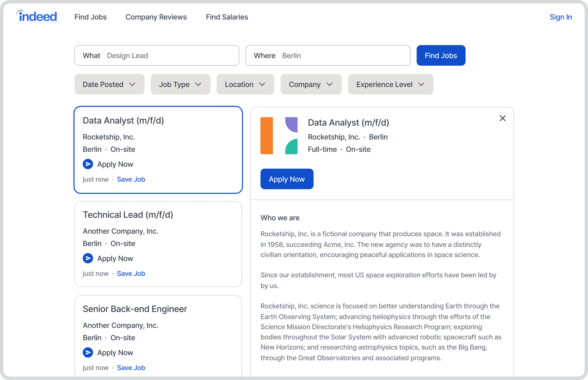Screen dimensions: 588x380
Task: Click the close X icon on job detail panel
Action: 503,118
